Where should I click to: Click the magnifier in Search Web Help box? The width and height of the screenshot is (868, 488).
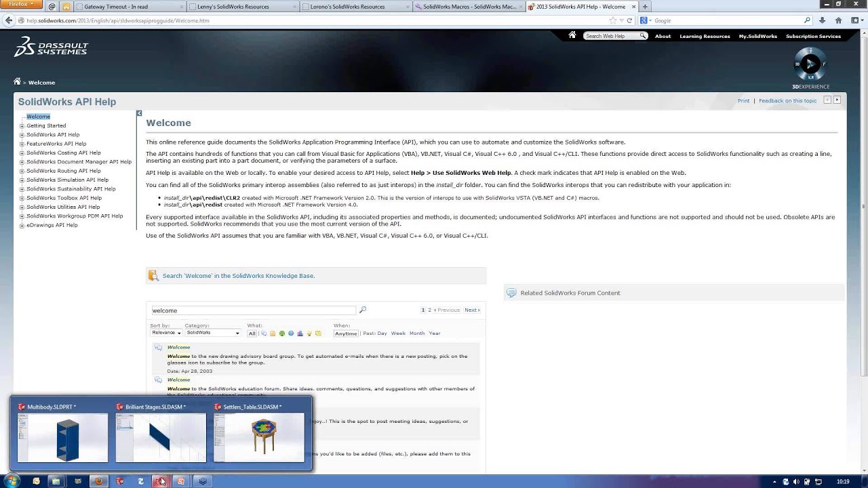pyautogui.click(x=642, y=36)
